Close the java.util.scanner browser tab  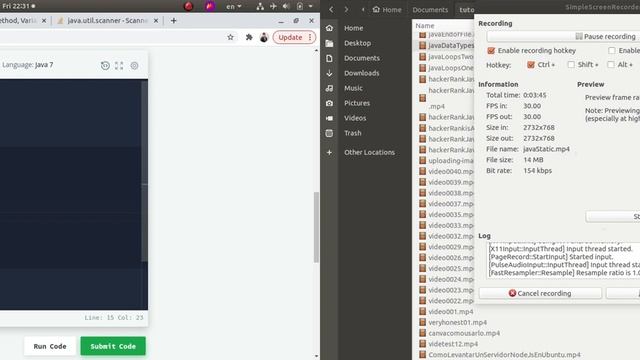pyautogui.click(x=156, y=20)
